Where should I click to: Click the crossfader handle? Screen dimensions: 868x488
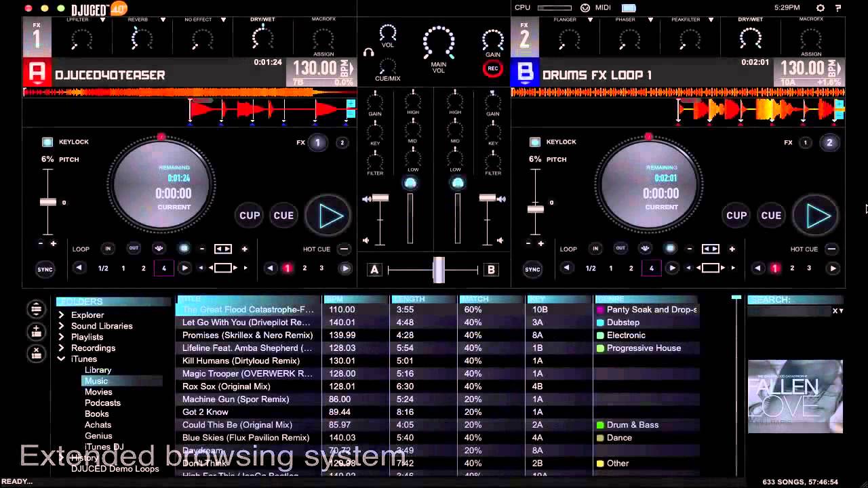439,269
